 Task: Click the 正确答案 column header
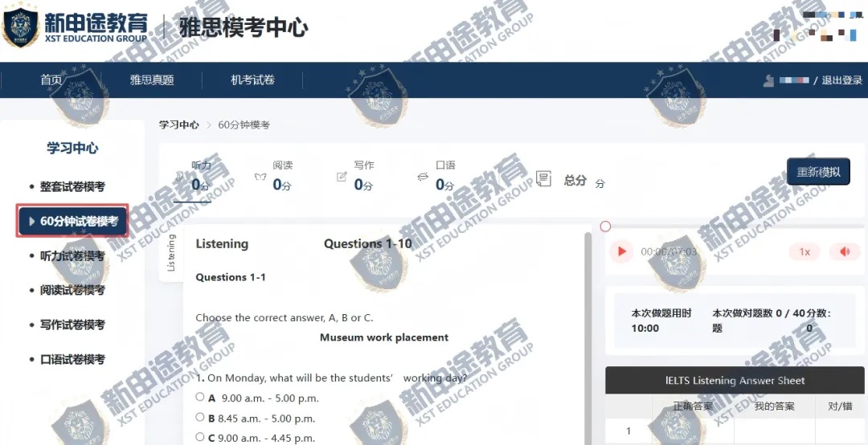click(693, 406)
